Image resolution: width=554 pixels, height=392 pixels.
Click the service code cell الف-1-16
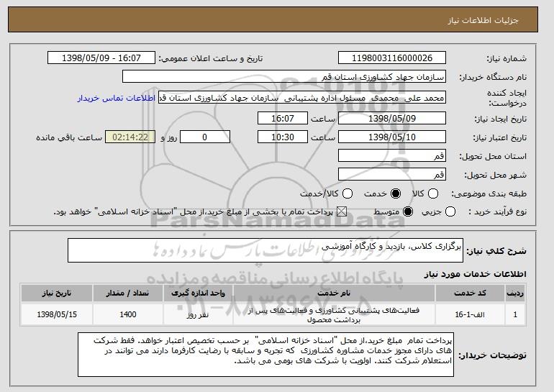coord(470,314)
